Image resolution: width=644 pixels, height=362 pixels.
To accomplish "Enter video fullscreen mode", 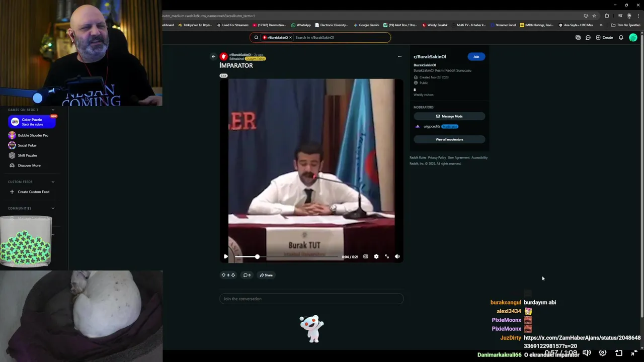I will [387, 256].
